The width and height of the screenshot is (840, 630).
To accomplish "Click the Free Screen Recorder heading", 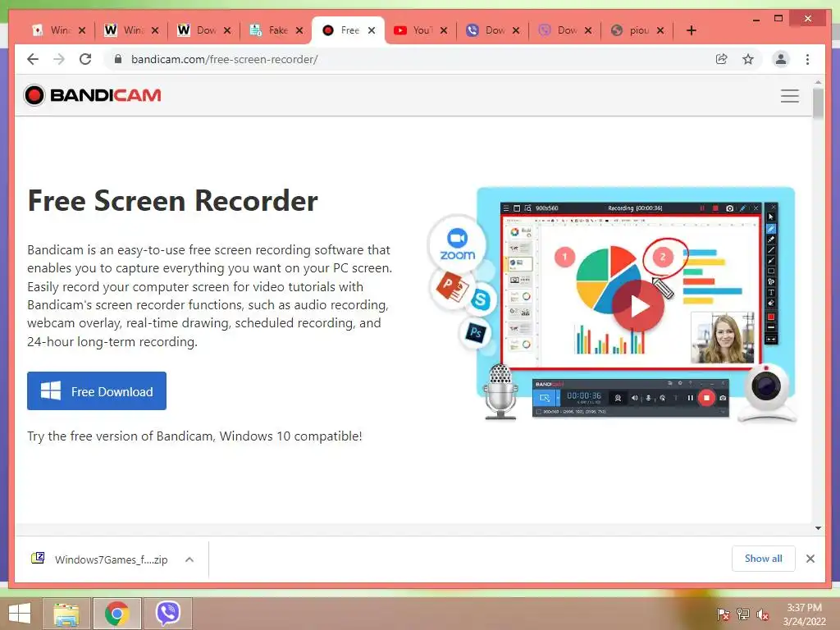I will 172,201.
